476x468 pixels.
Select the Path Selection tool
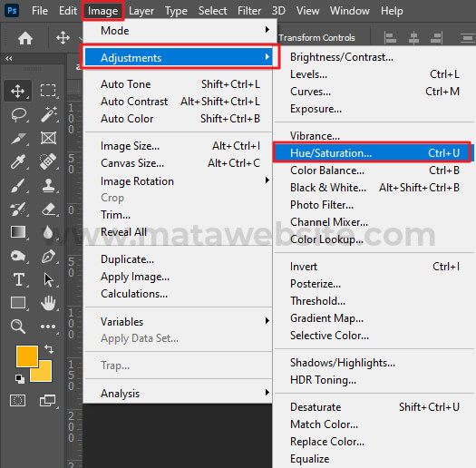[x=48, y=279]
